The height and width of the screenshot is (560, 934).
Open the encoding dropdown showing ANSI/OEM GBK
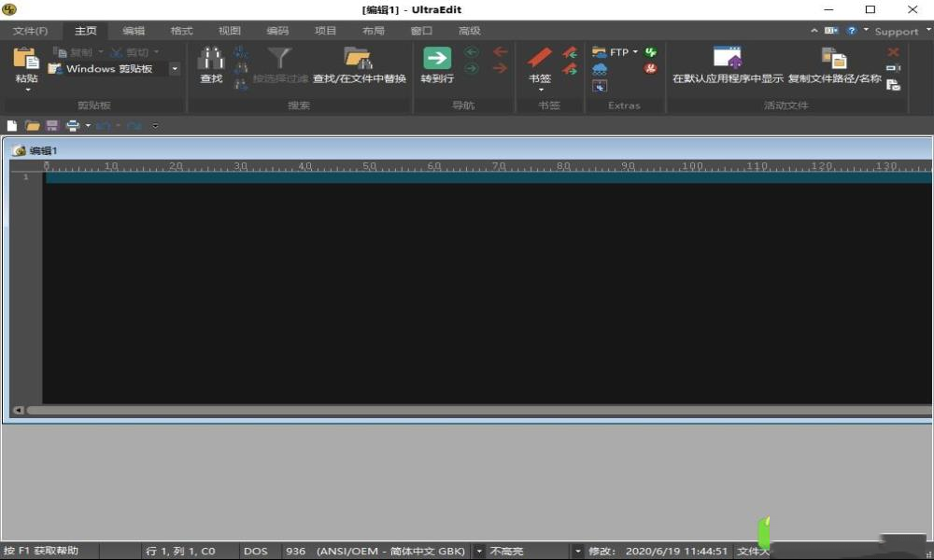479,551
